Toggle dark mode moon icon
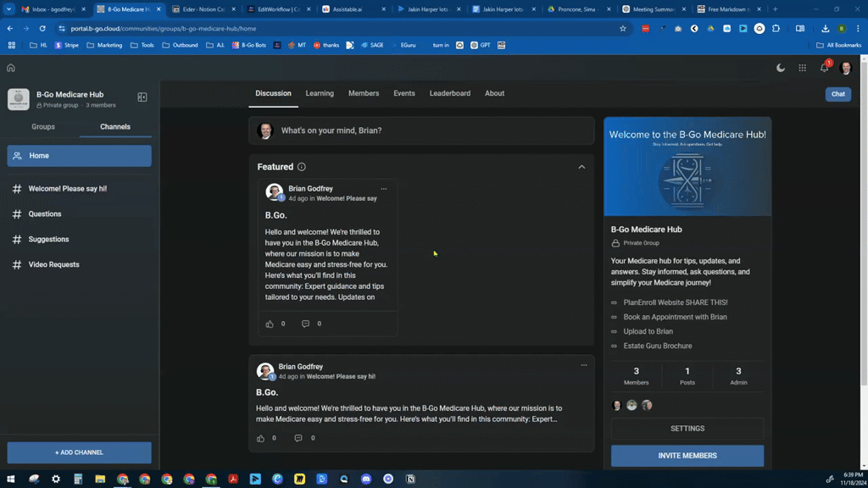Screen dimensions: 868x488 [x=781, y=68]
